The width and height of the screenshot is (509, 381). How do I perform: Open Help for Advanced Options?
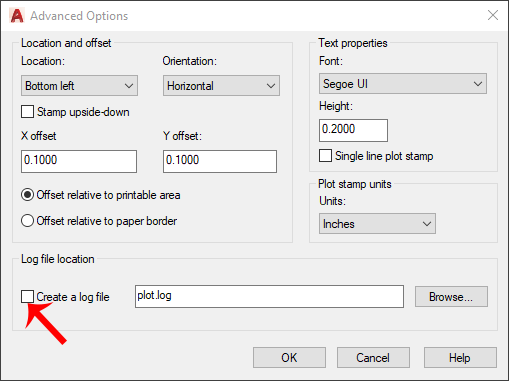point(460,358)
